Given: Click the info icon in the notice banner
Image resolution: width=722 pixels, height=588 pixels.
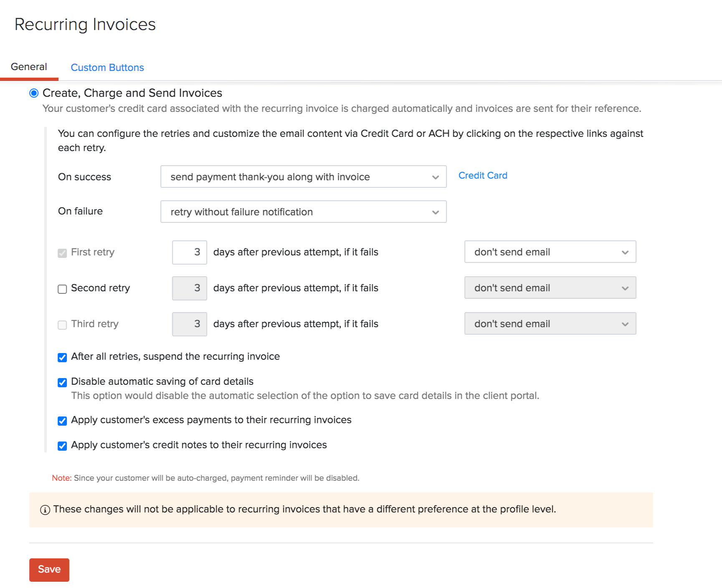Looking at the screenshot, I should click(45, 510).
